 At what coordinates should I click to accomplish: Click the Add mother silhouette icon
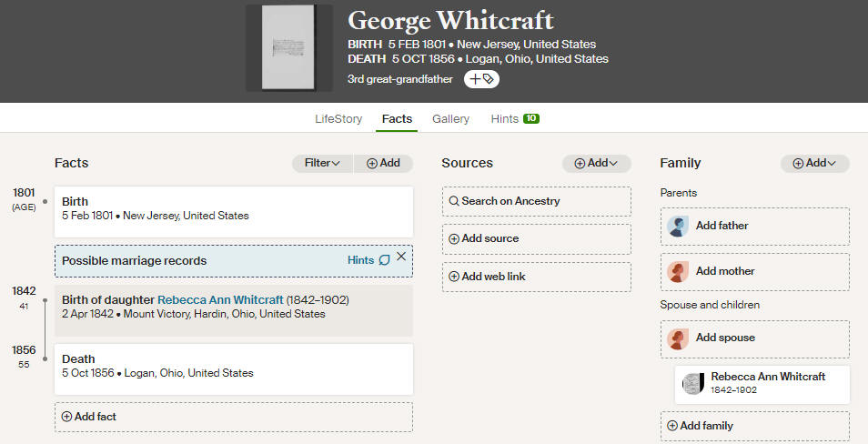(678, 271)
